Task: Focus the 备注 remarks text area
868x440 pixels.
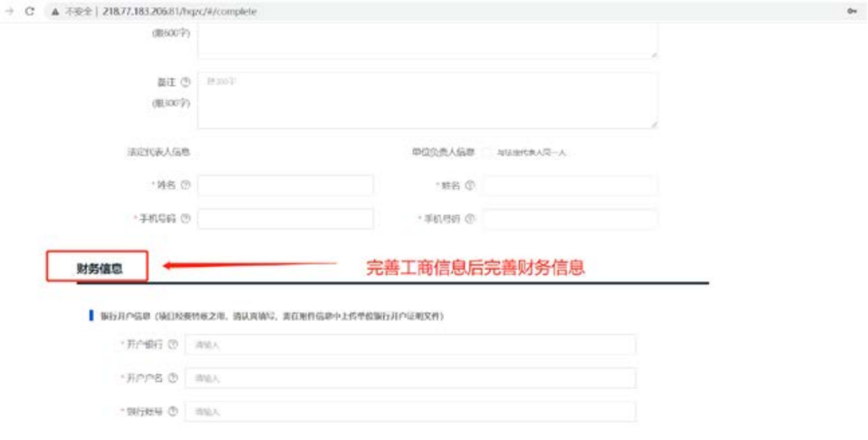Action: (x=427, y=101)
